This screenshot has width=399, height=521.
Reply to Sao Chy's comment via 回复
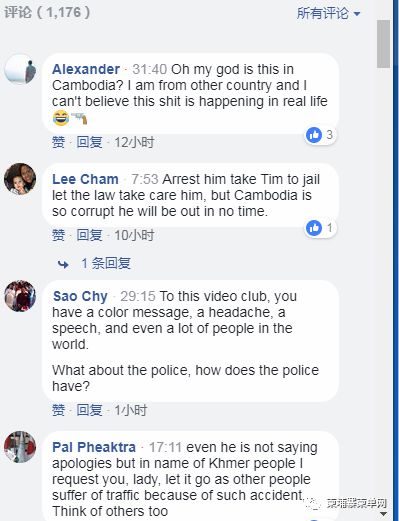(89, 410)
